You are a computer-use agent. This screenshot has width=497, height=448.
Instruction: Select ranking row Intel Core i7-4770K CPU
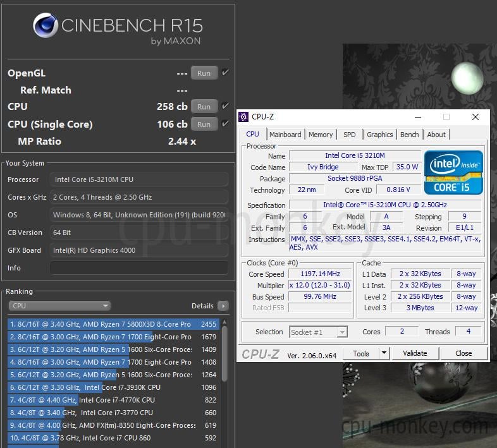(x=113, y=400)
